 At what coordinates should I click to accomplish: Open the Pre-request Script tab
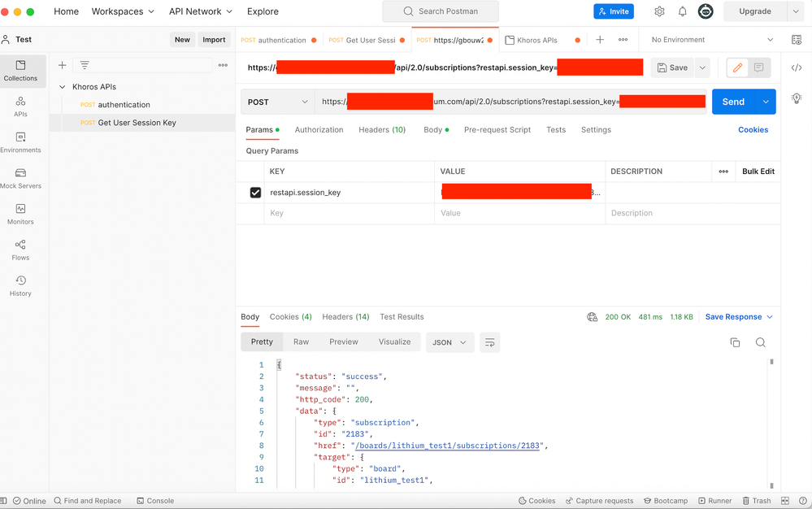click(x=497, y=130)
